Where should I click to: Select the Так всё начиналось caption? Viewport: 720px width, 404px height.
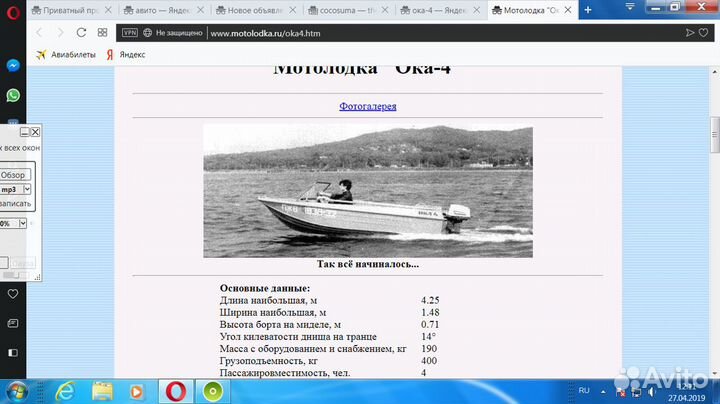point(368,264)
